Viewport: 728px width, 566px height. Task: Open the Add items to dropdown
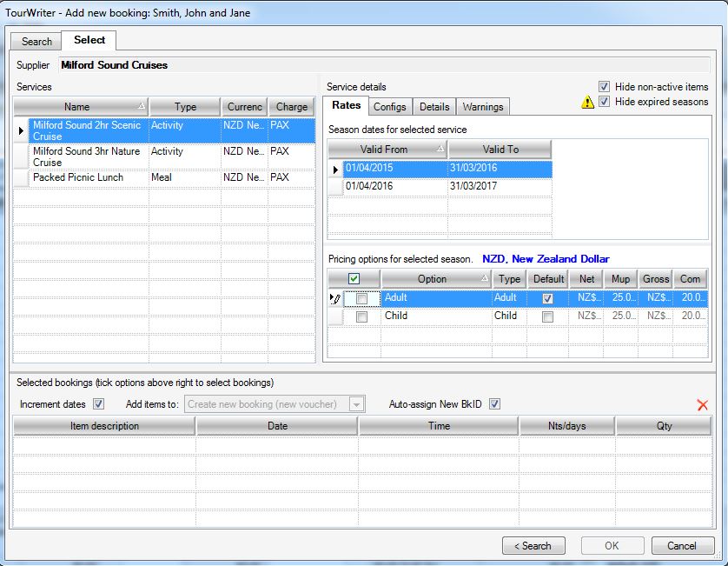click(x=356, y=404)
